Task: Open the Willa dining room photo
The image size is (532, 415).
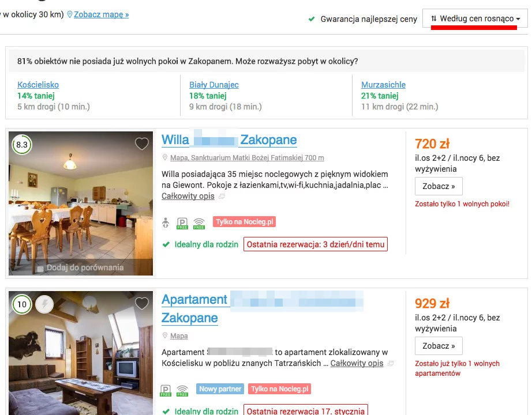Action: click(81, 203)
